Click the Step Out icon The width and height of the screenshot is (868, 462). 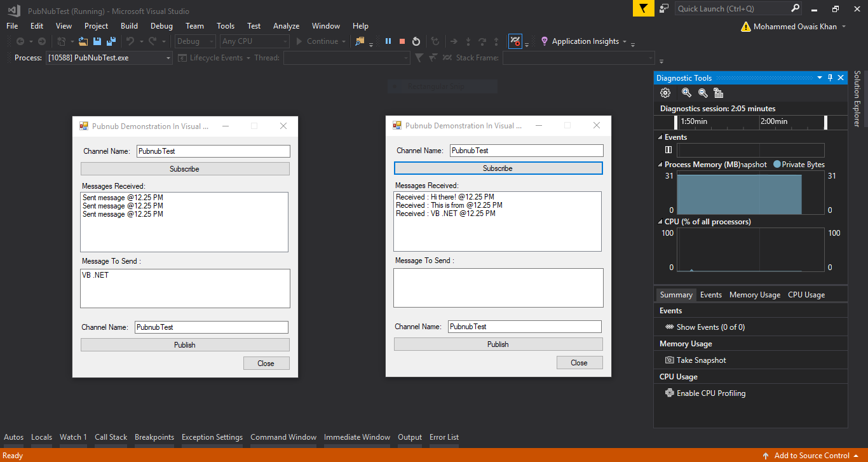pyautogui.click(x=496, y=41)
